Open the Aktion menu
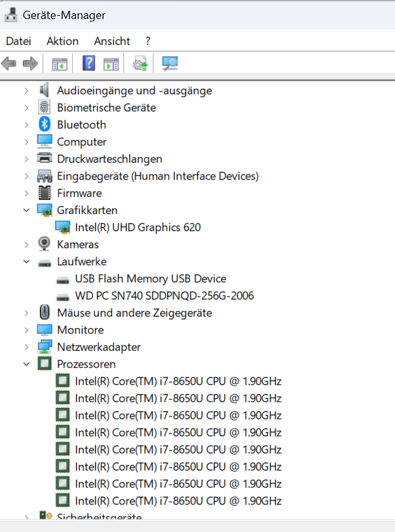Screen dimensions: 395x532 [x=63, y=41]
